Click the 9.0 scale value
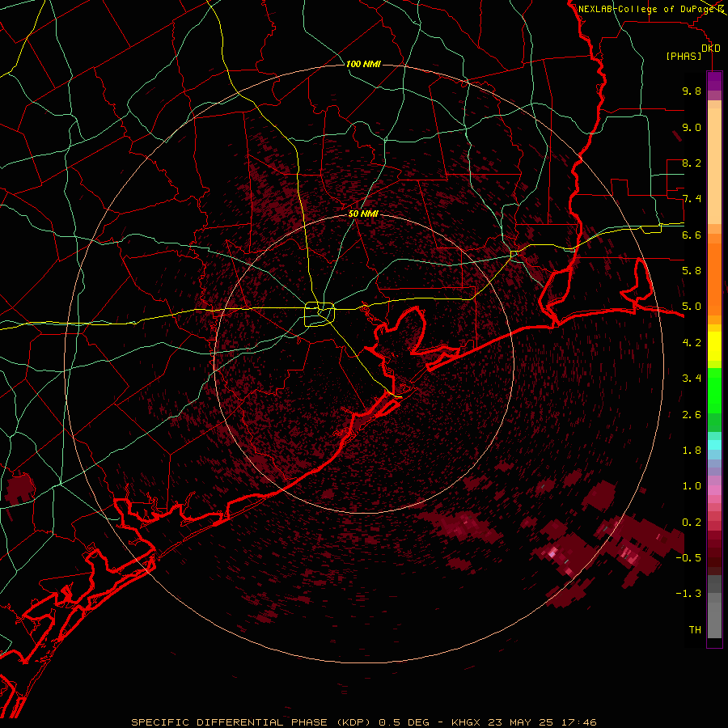 pos(692,127)
